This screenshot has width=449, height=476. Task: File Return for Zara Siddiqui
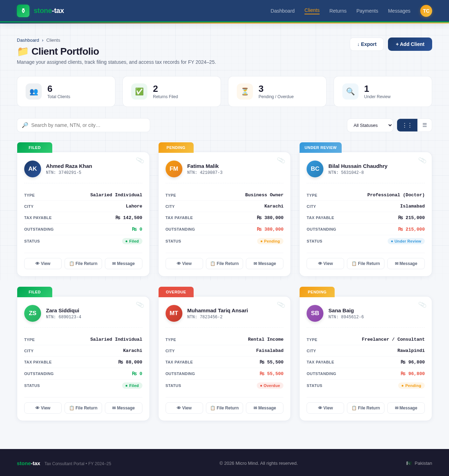[x=83, y=408]
